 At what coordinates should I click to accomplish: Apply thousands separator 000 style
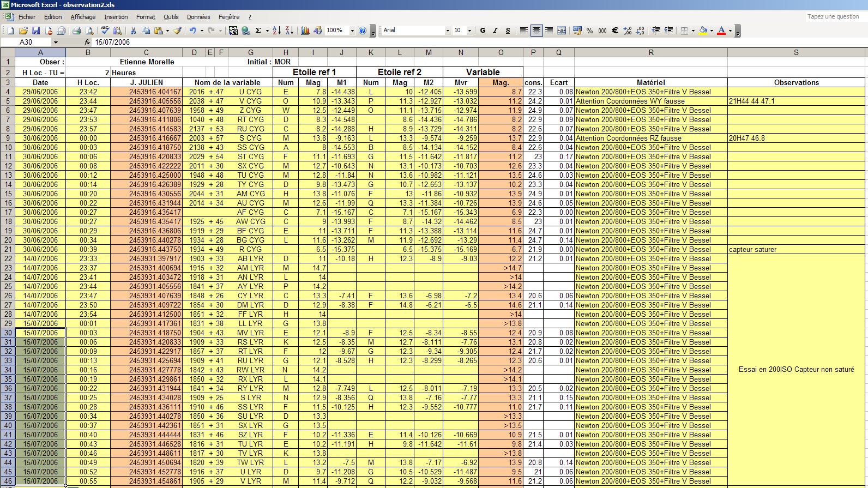pyautogui.click(x=602, y=31)
